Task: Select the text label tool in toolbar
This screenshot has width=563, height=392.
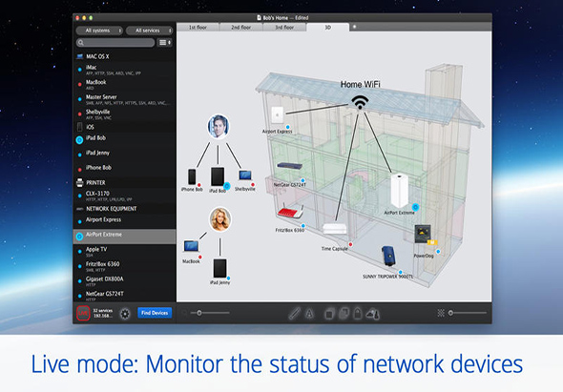Action: [309, 314]
